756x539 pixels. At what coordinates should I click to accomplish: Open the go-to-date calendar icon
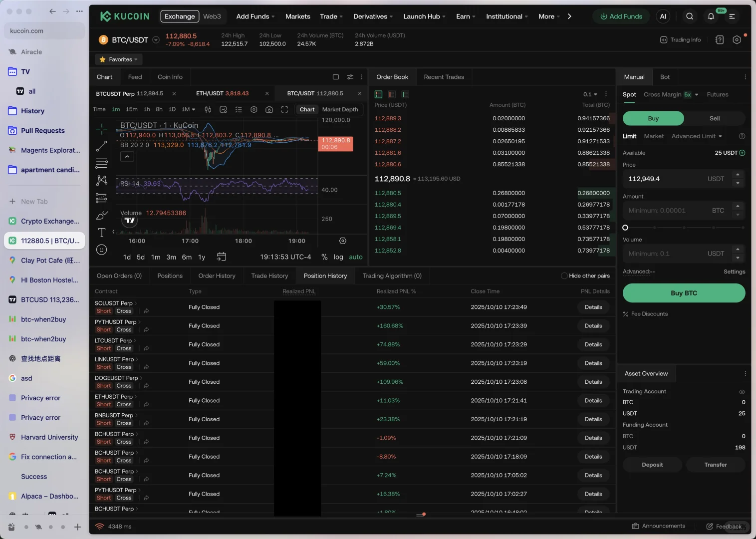point(222,257)
